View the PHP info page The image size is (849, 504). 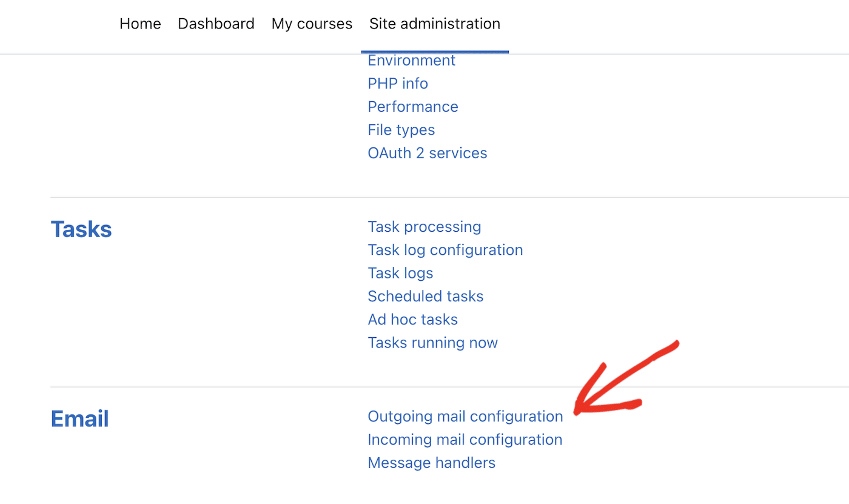pyautogui.click(x=398, y=83)
